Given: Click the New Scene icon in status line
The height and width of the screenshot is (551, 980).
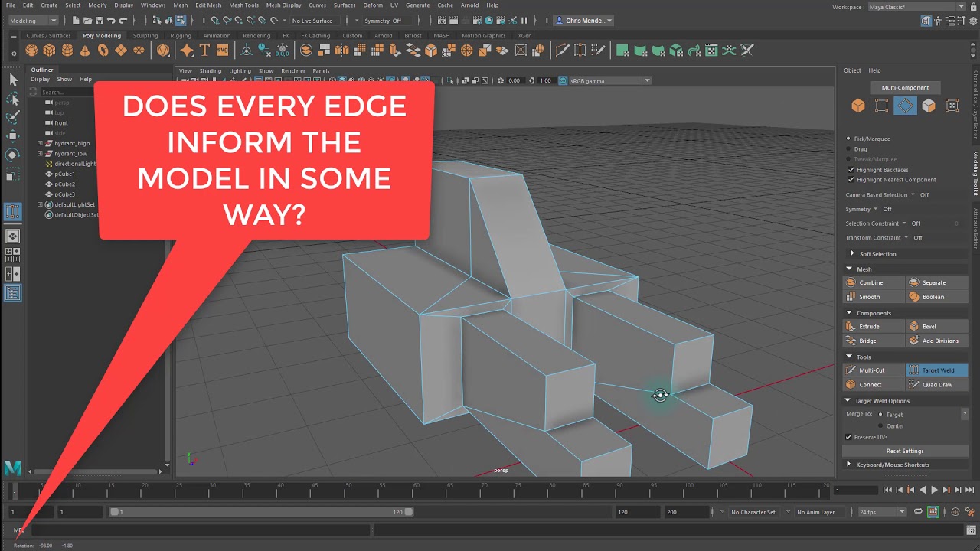Looking at the screenshot, I should click(77, 21).
